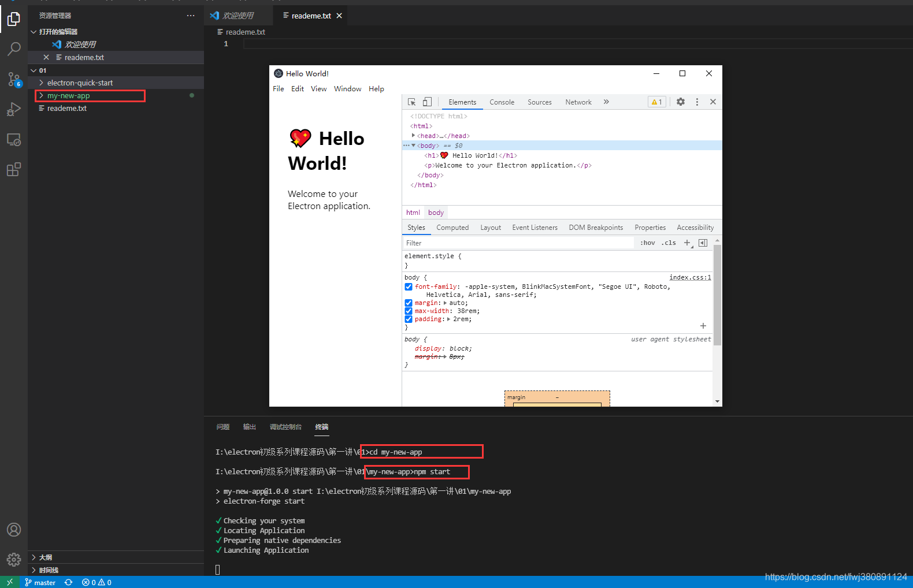Open remote window indicator in status bar

point(10,582)
